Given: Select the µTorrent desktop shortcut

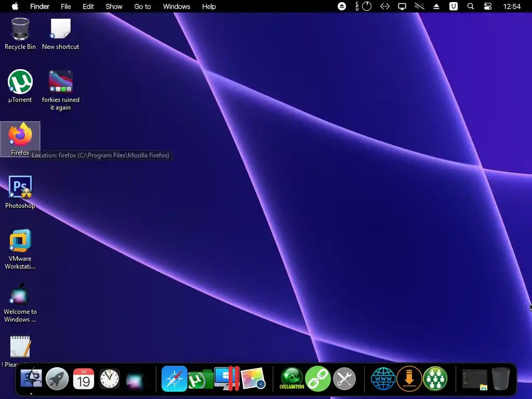Looking at the screenshot, I should [x=20, y=86].
